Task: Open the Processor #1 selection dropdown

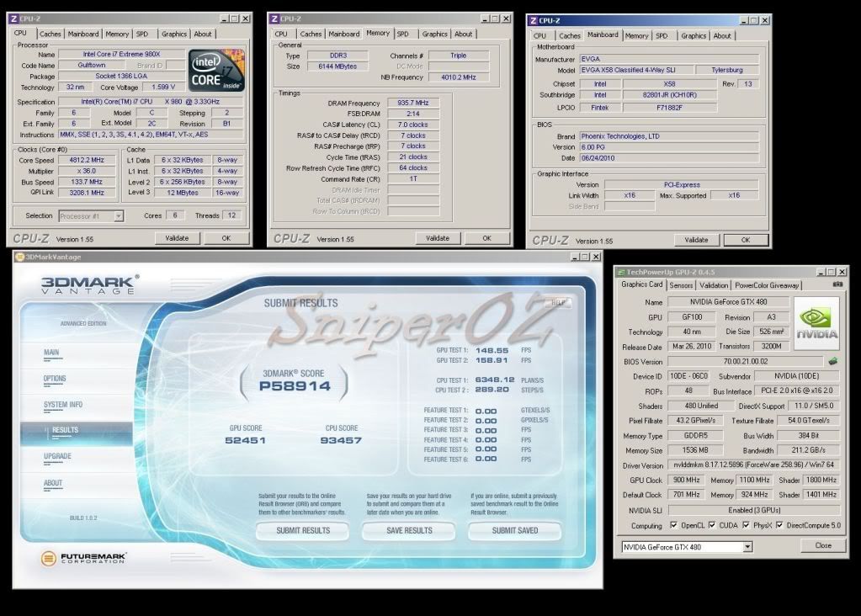Action: click(x=118, y=216)
